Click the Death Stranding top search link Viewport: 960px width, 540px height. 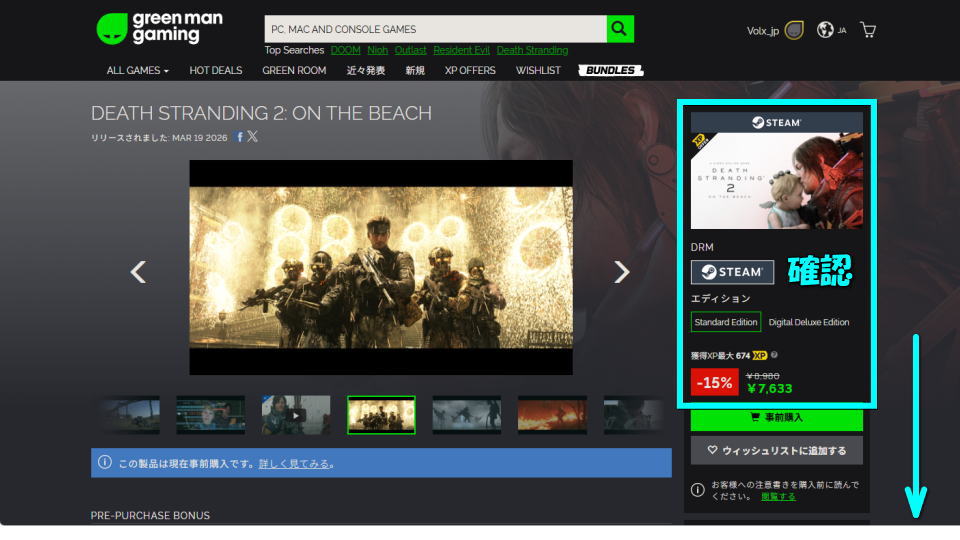point(532,50)
